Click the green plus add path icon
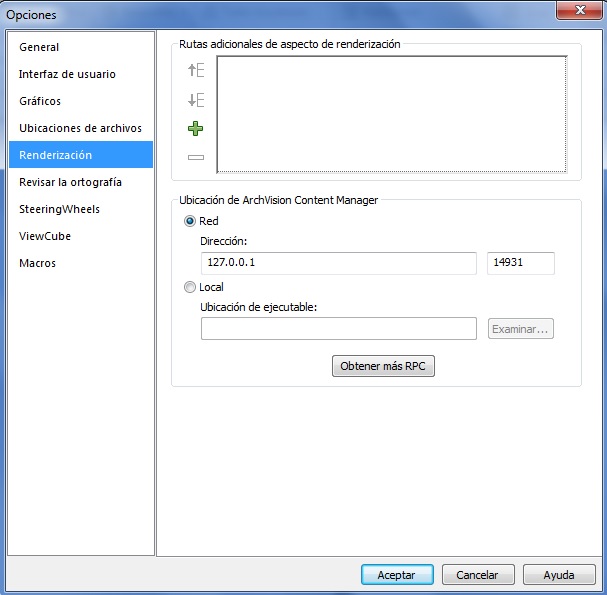Screen dimensions: 607x595 [196, 129]
